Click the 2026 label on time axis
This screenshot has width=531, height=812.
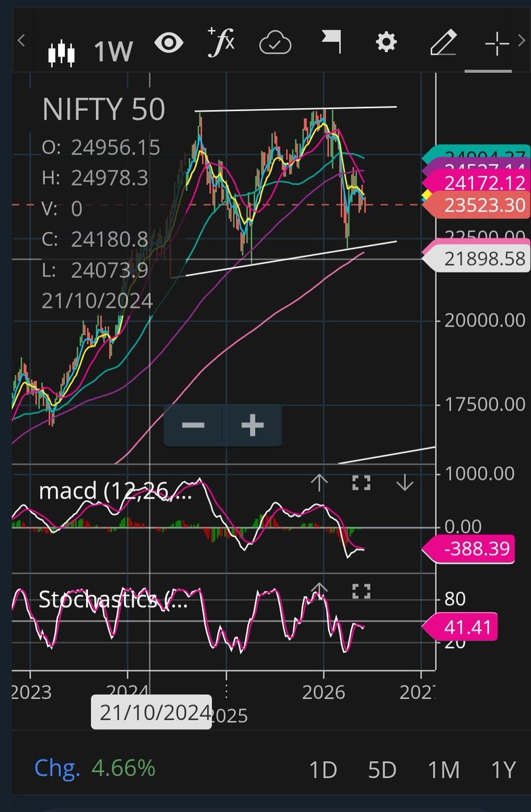click(x=323, y=693)
